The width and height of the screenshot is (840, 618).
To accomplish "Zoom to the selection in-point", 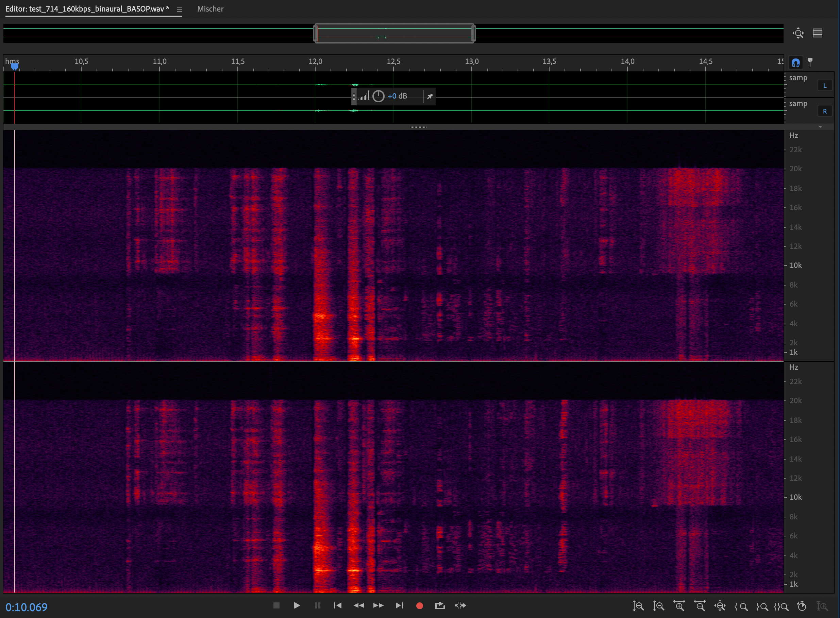I will 741,606.
